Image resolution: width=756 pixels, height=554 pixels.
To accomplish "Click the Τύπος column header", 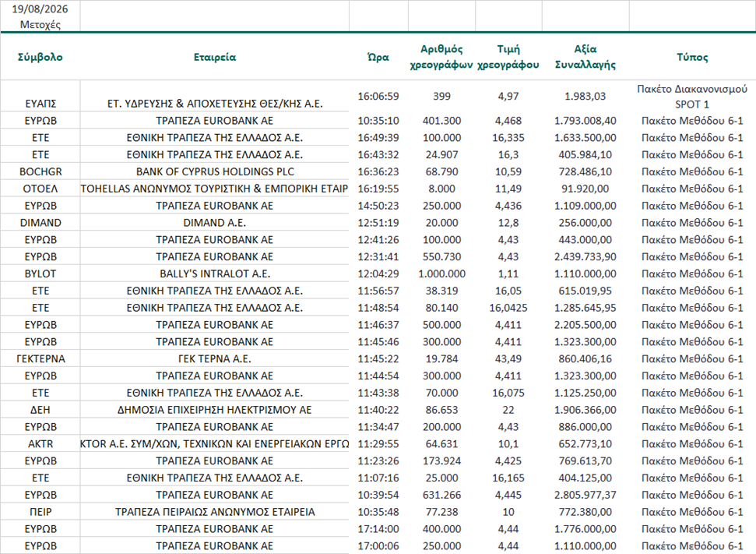I will (692, 57).
